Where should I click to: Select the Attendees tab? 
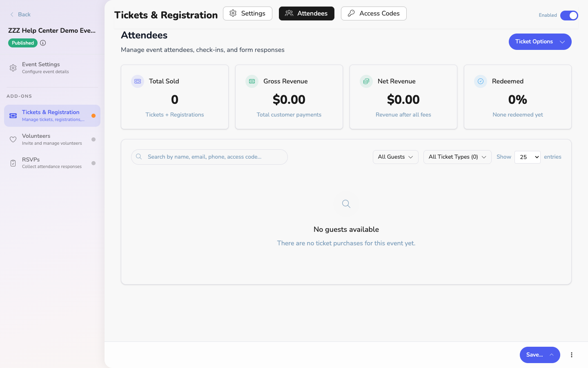pyautogui.click(x=307, y=13)
